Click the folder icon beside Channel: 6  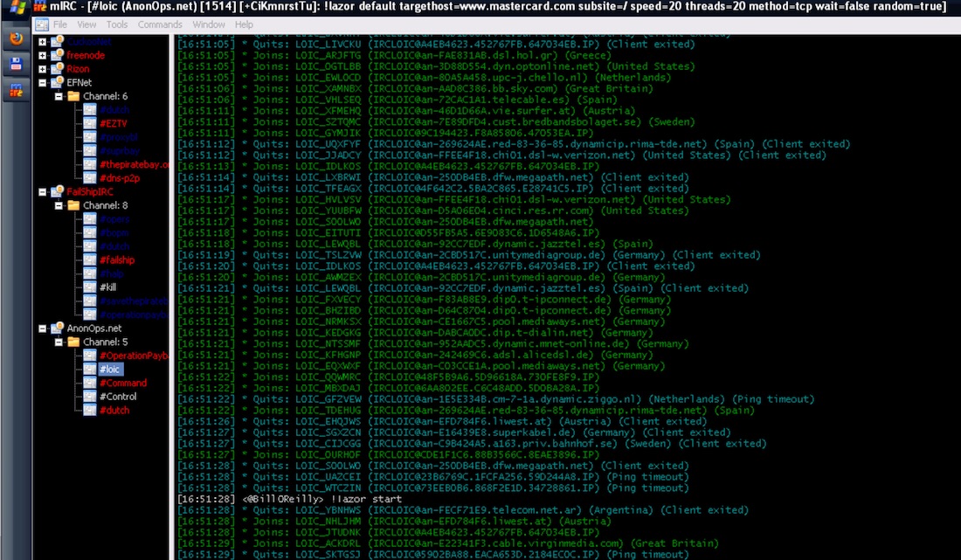pos(73,96)
